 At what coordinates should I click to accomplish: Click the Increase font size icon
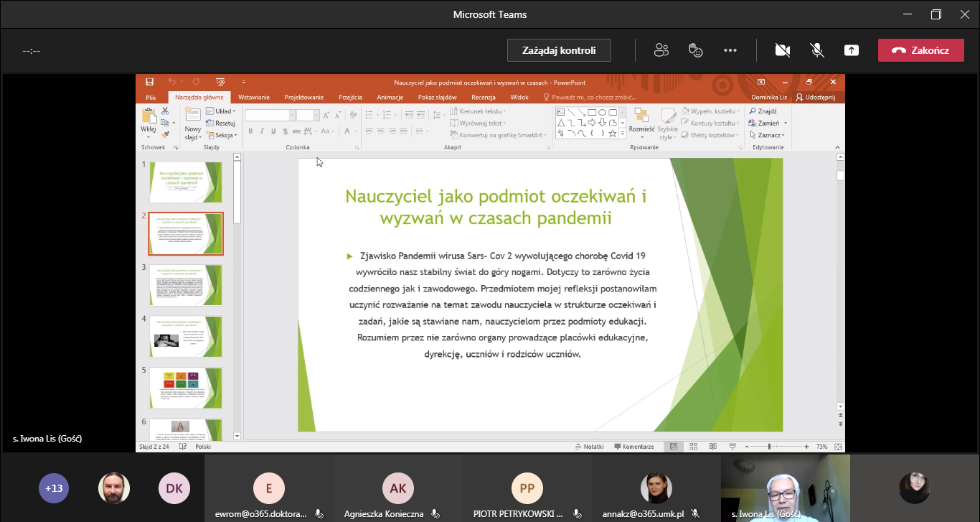[326, 115]
